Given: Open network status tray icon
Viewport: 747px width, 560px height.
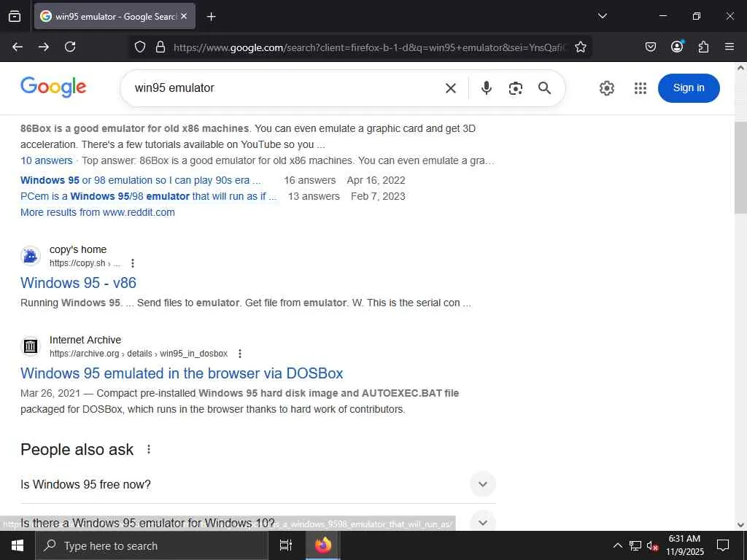Looking at the screenshot, I should 635,545.
